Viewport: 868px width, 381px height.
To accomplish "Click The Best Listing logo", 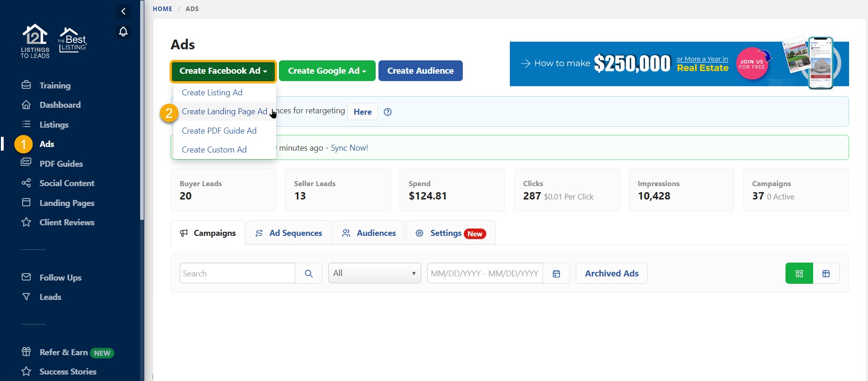I will click(72, 40).
